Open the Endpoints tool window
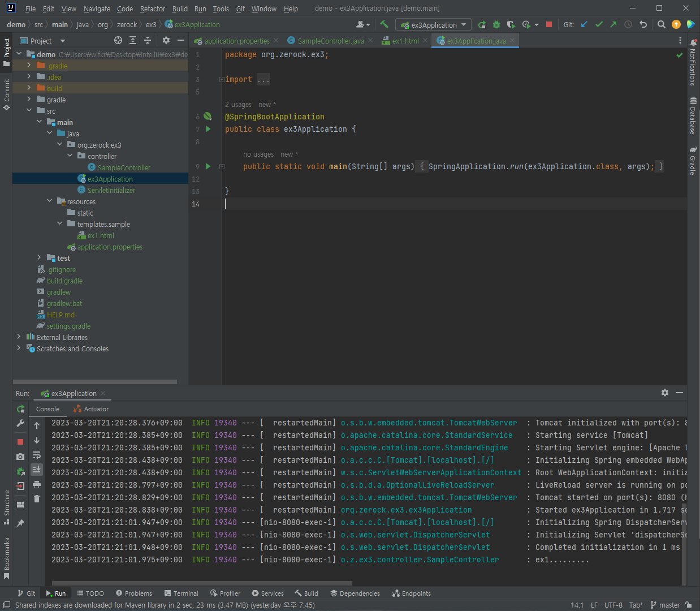This screenshot has width=700, height=611. pyautogui.click(x=412, y=593)
